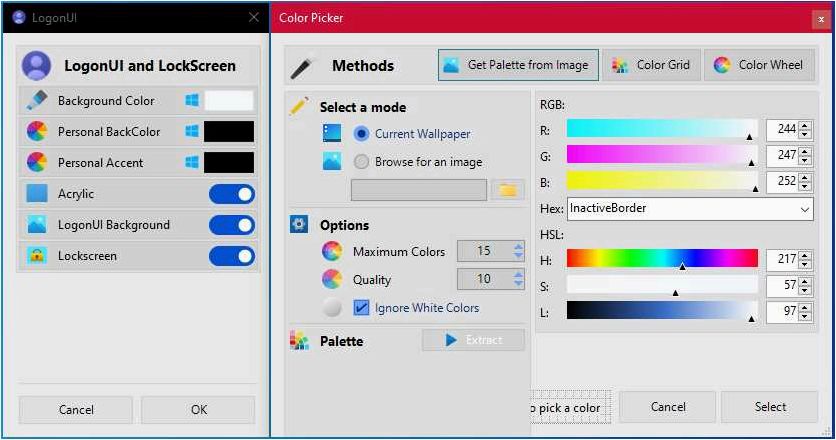This screenshot has width=836, height=440.
Task: Click the black Personal BackColor swatch
Action: pyautogui.click(x=229, y=131)
